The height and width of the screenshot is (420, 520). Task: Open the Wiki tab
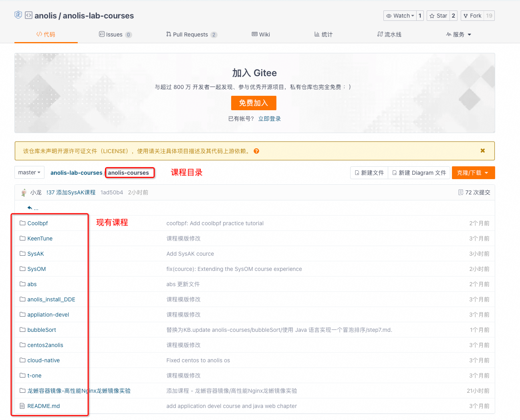click(261, 34)
